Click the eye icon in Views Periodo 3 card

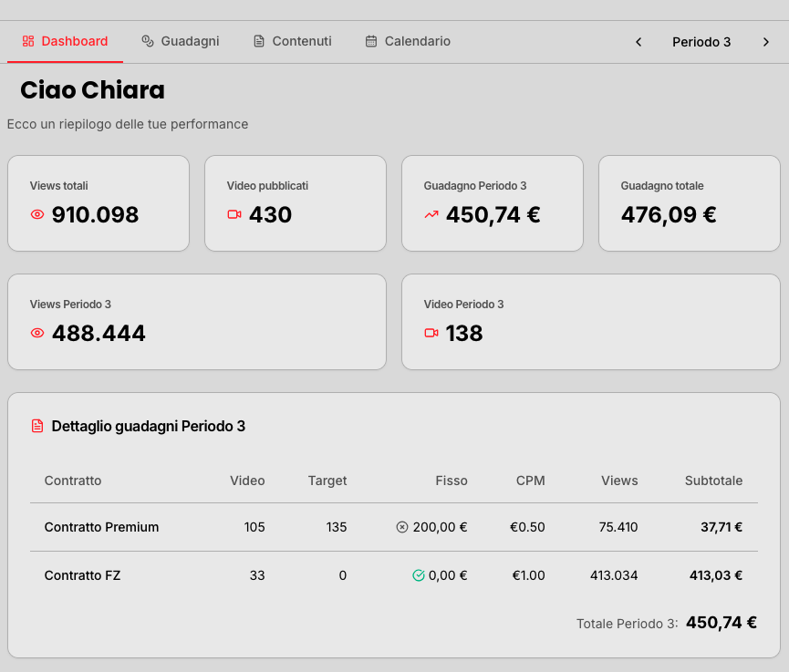coord(37,333)
